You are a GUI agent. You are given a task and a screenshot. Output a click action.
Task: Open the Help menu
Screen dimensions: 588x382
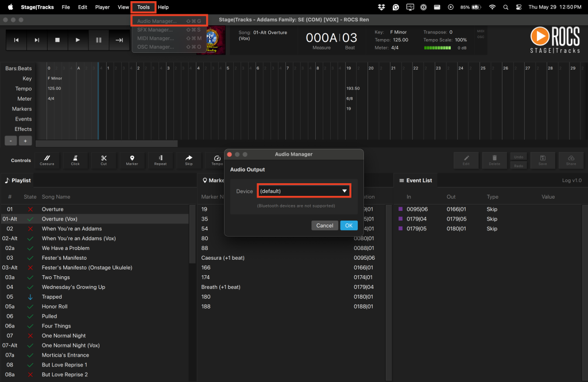[163, 7]
